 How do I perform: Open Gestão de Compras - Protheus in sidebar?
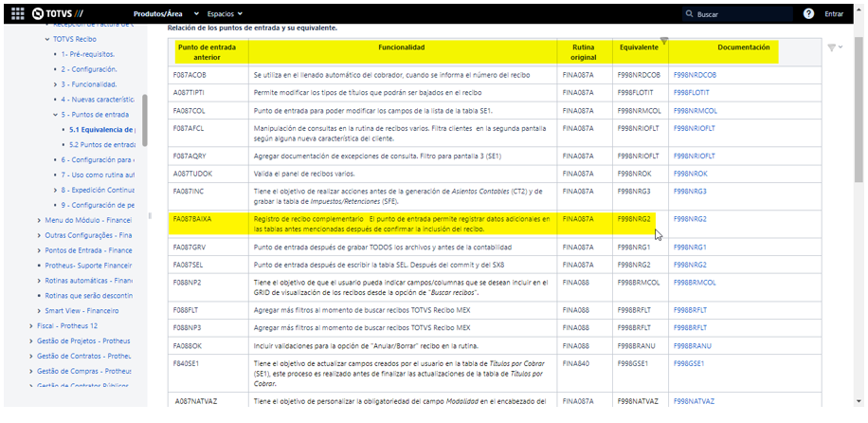coord(83,371)
